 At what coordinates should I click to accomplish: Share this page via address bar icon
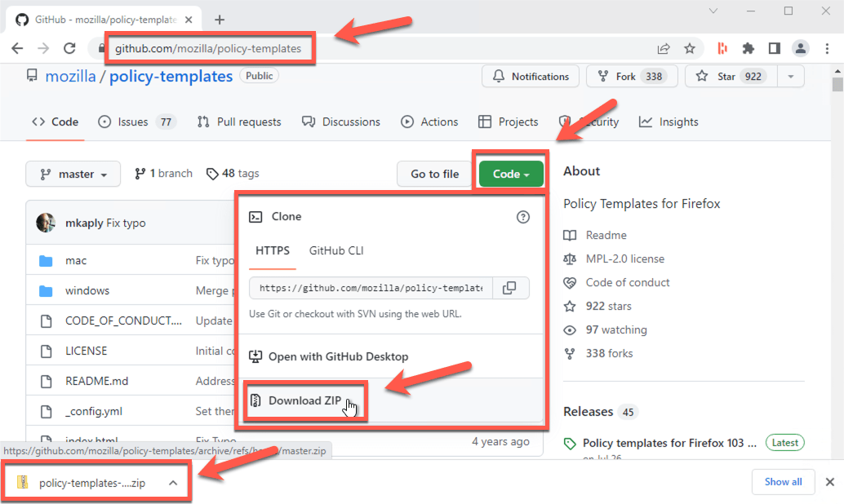(x=663, y=49)
